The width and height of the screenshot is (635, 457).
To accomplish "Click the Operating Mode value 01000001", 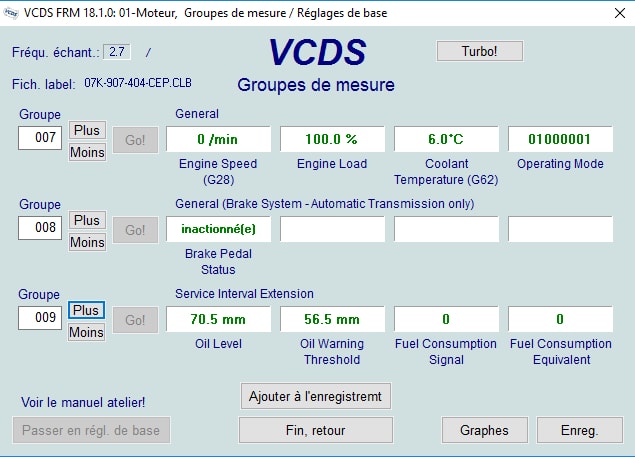I will coord(560,139).
